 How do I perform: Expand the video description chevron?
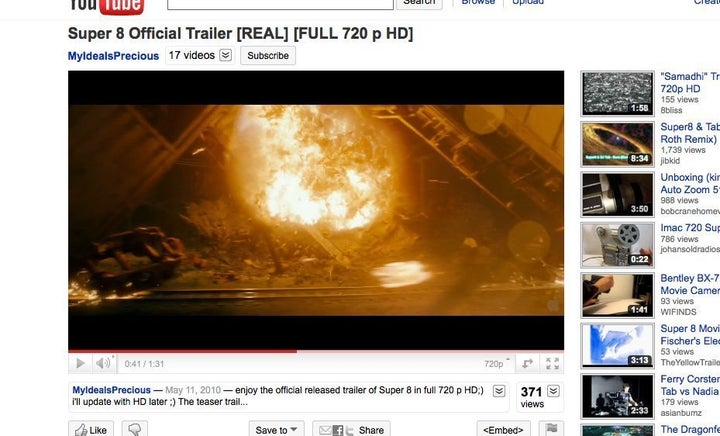(499, 391)
